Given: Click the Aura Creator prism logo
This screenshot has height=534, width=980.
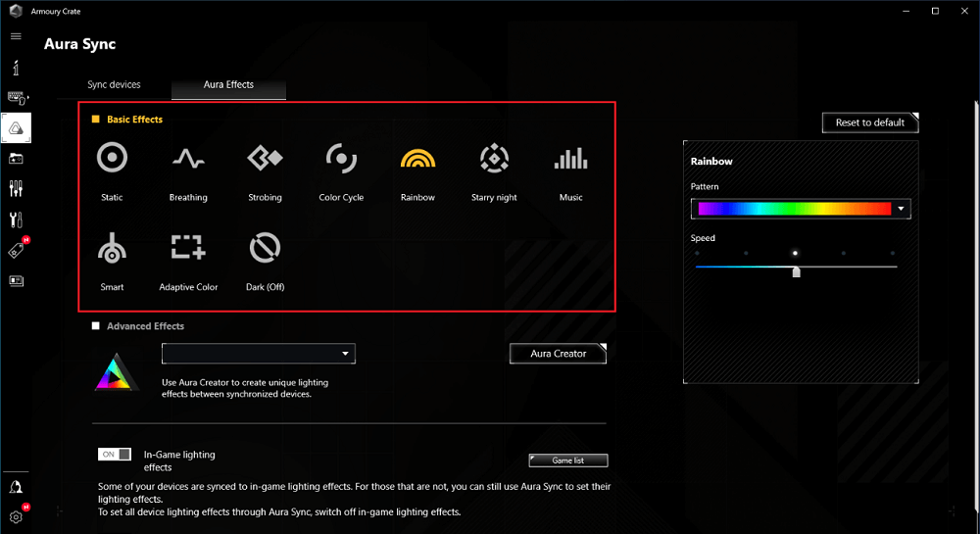Looking at the screenshot, I should (x=115, y=373).
